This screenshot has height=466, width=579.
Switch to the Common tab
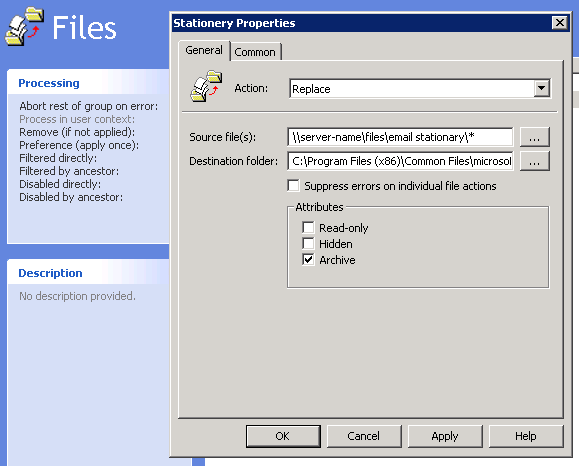click(255, 52)
